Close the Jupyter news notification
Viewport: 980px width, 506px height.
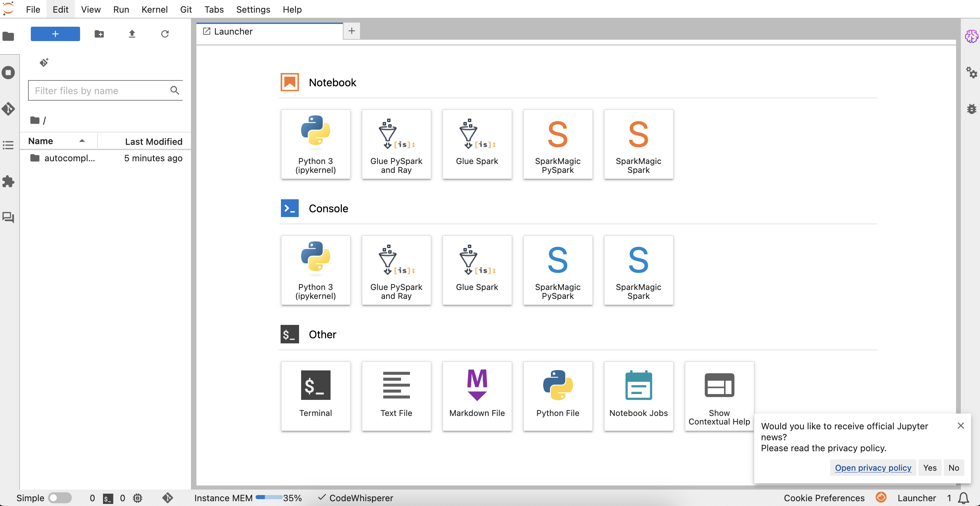pyautogui.click(x=960, y=426)
